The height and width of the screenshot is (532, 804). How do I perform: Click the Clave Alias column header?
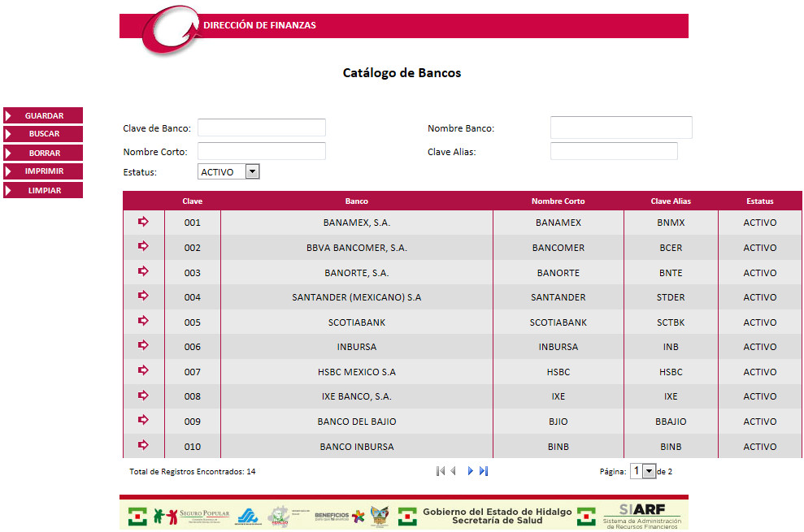pos(671,201)
